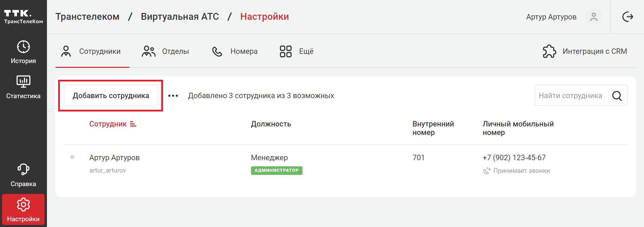Screen dimensions: 644x227
Task: Click the Добавить сотрудника button
Action: click(111, 96)
